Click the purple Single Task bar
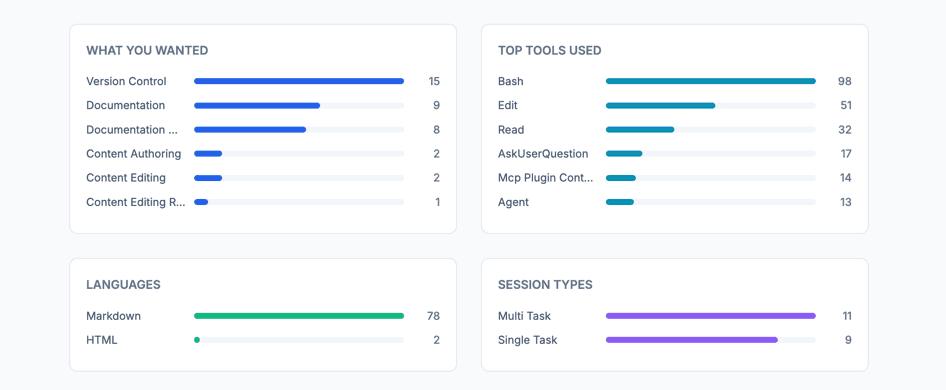 point(692,340)
